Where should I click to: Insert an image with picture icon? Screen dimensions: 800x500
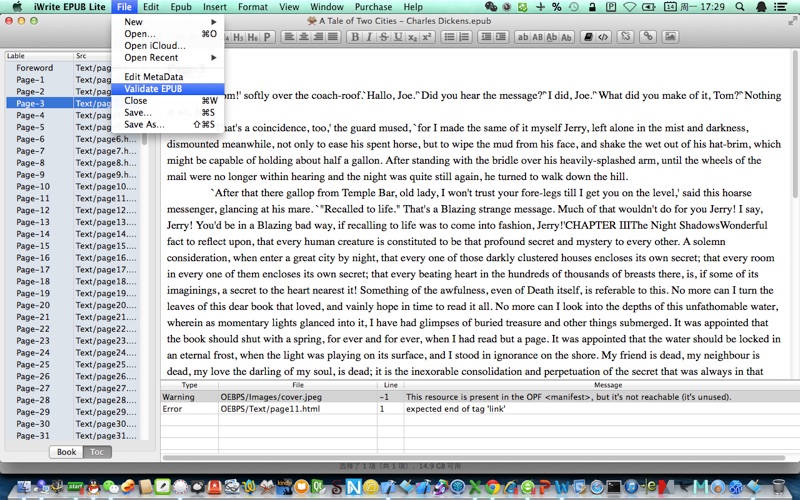(670, 37)
